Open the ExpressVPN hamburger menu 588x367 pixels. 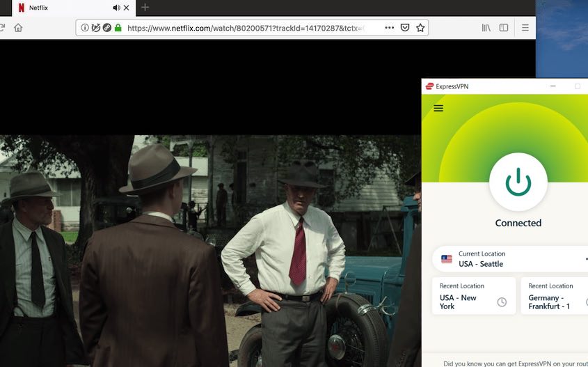[438, 108]
